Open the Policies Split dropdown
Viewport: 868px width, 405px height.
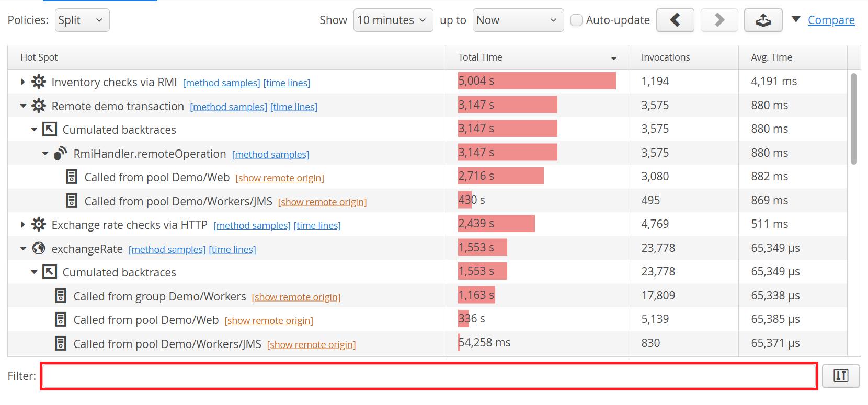pos(82,20)
